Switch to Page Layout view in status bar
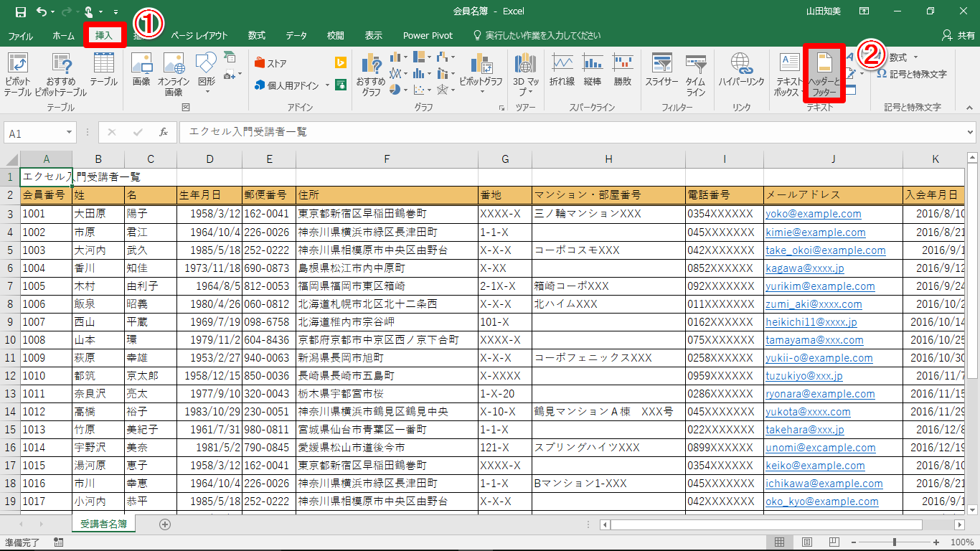 (x=806, y=542)
